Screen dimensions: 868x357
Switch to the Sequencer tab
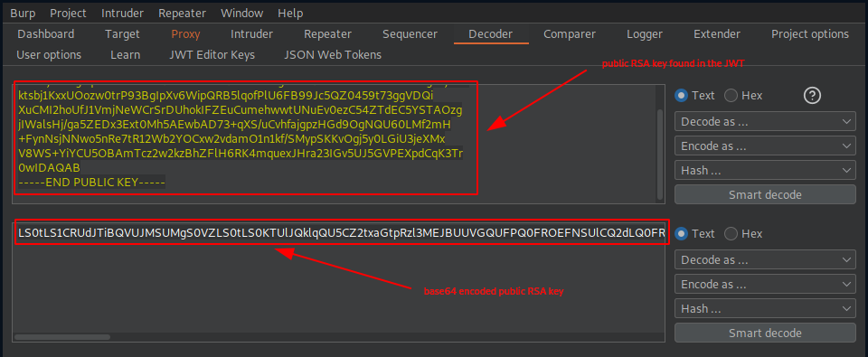(x=410, y=34)
